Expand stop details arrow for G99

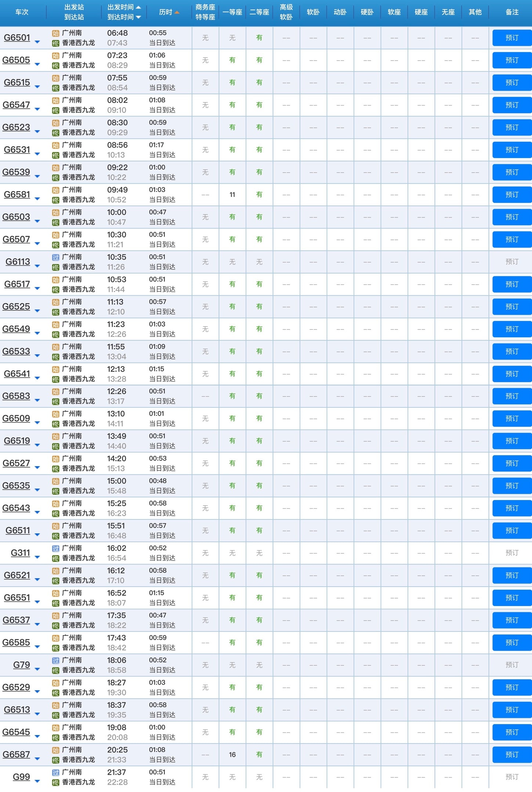37,782
